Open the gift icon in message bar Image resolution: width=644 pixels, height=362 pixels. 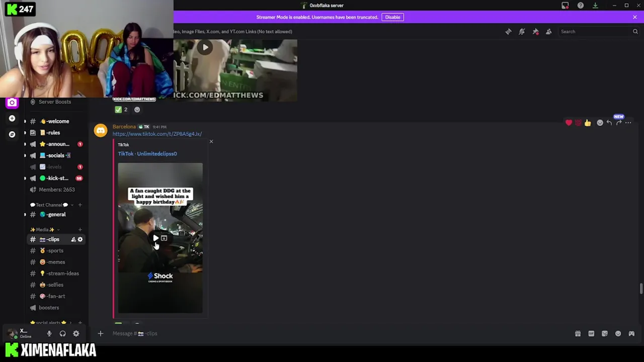[x=578, y=334]
